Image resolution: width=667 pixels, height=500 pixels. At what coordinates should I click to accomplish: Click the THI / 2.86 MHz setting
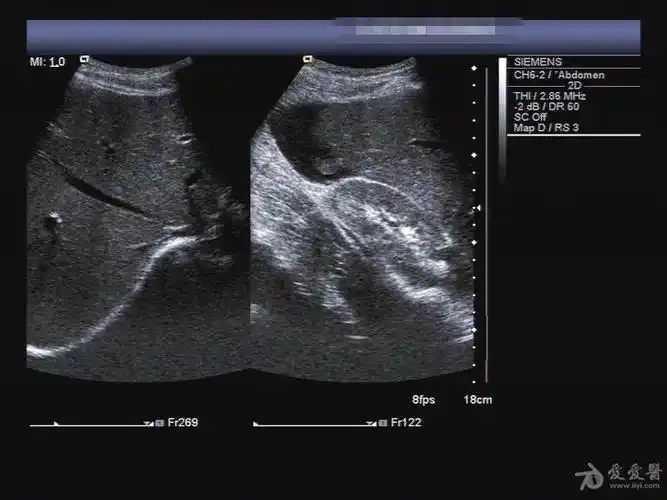point(550,96)
